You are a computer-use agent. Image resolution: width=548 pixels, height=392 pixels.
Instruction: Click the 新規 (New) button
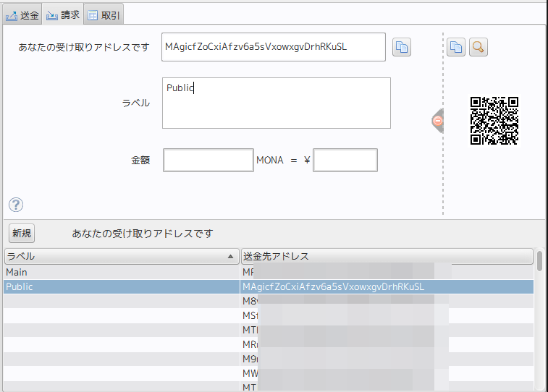[22, 233]
